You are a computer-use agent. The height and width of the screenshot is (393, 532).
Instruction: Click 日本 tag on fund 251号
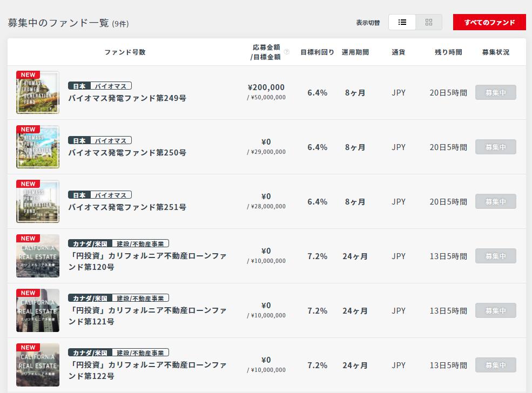79,195
